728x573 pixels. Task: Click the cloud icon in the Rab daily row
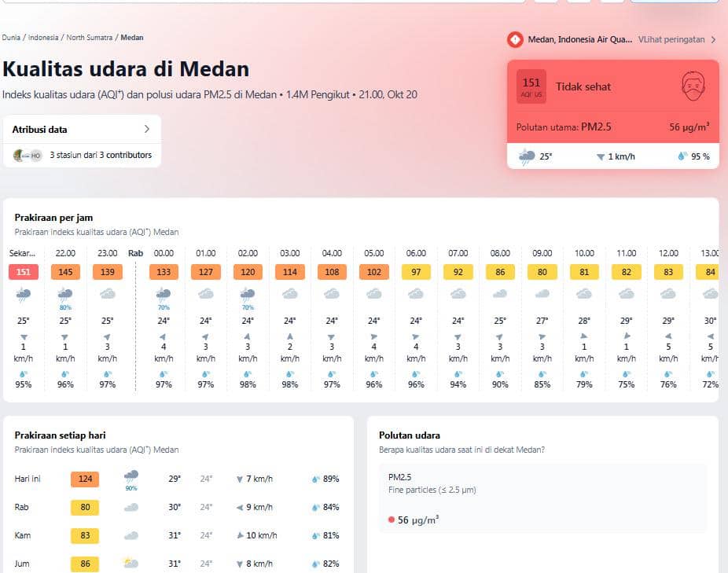pos(131,507)
